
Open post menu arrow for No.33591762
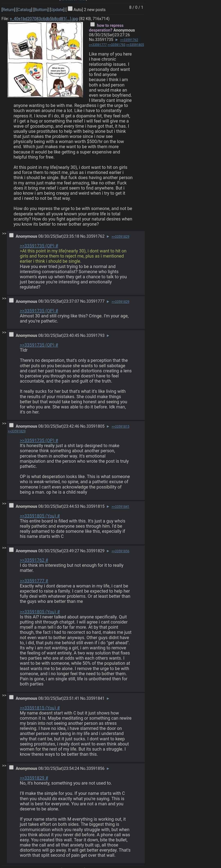(x=108, y=236)
